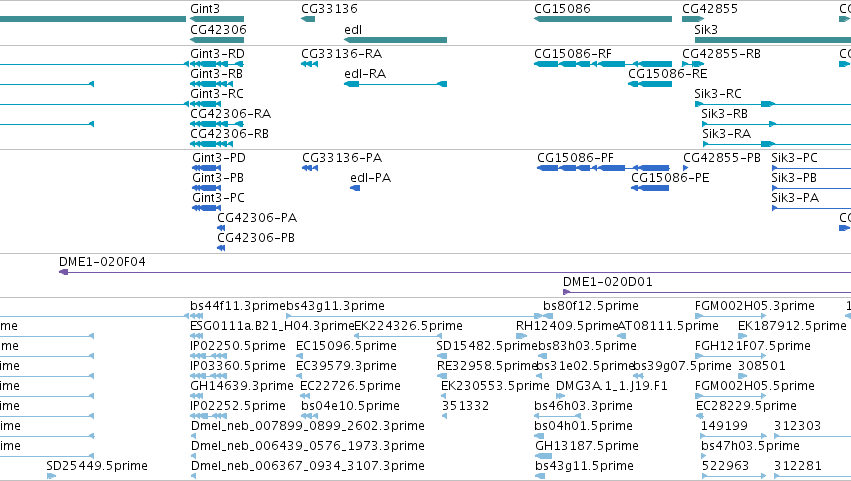Image resolution: width=851 pixels, height=481 pixels.
Task: Select the bs04e10.5prime EST
Action: pos(309,416)
